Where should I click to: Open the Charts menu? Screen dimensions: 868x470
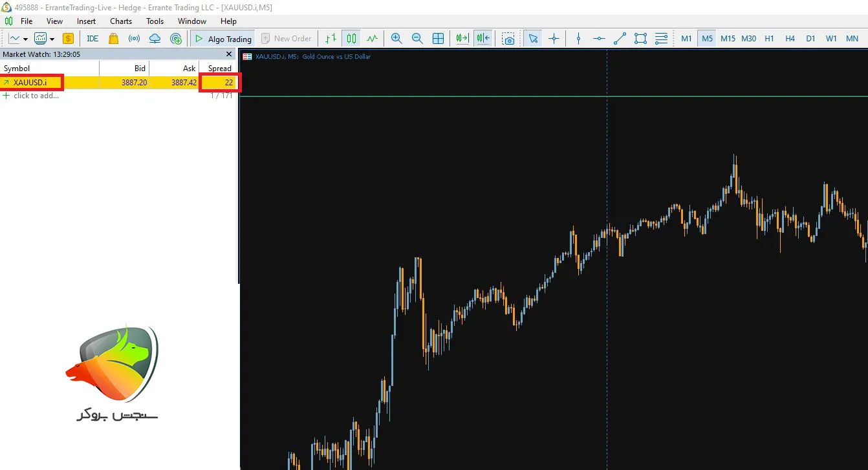pyautogui.click(x=121, y=21)
